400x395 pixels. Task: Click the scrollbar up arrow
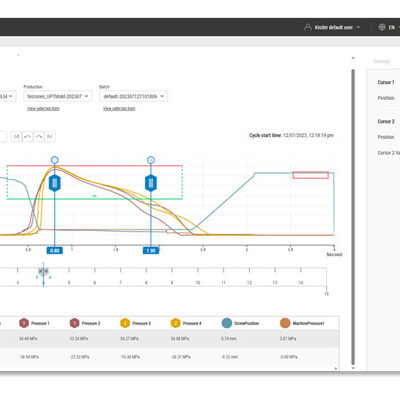pos(353,58)
